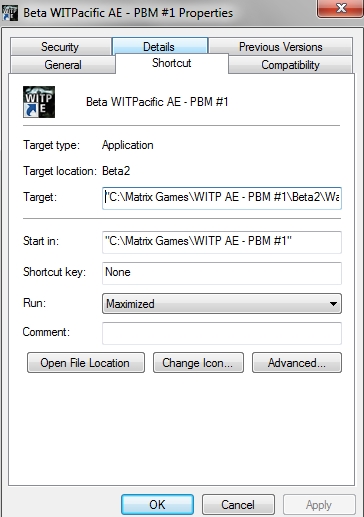Click the 'Application' target type value
This screenshot has height=517, width=364.
tap(128, 145)
